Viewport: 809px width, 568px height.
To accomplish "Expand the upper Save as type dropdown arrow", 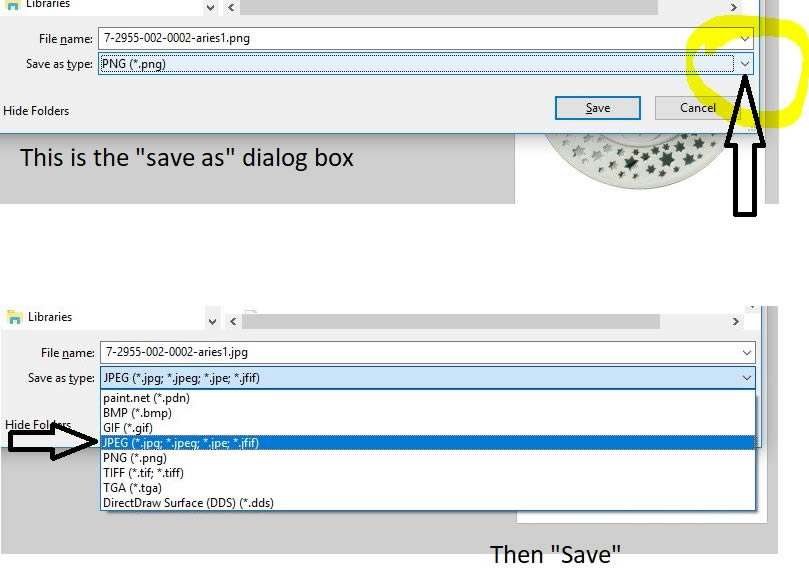I will (745, 64).
